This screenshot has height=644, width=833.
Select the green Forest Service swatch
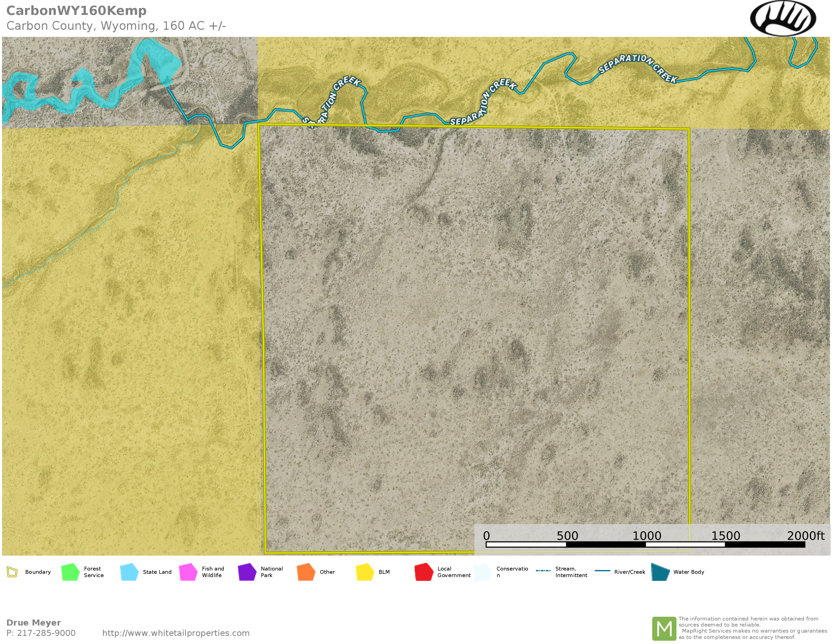(x=70, y=572)
